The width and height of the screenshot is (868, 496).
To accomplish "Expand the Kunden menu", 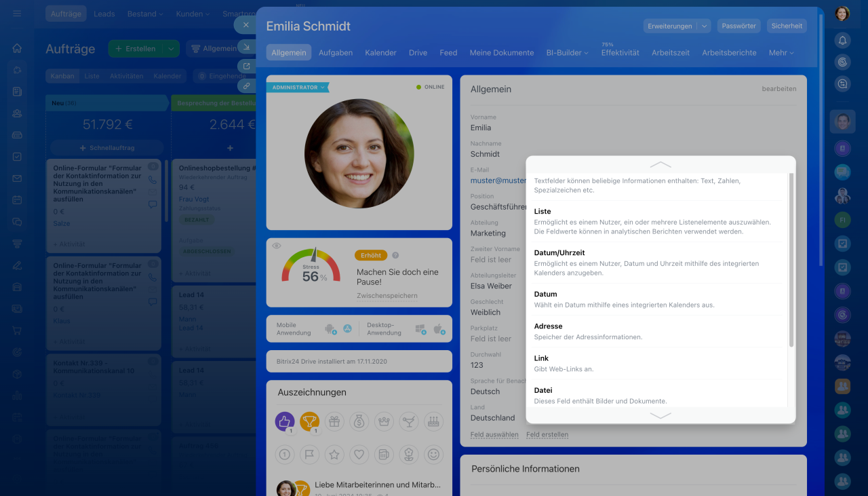I will click(193, 14).
